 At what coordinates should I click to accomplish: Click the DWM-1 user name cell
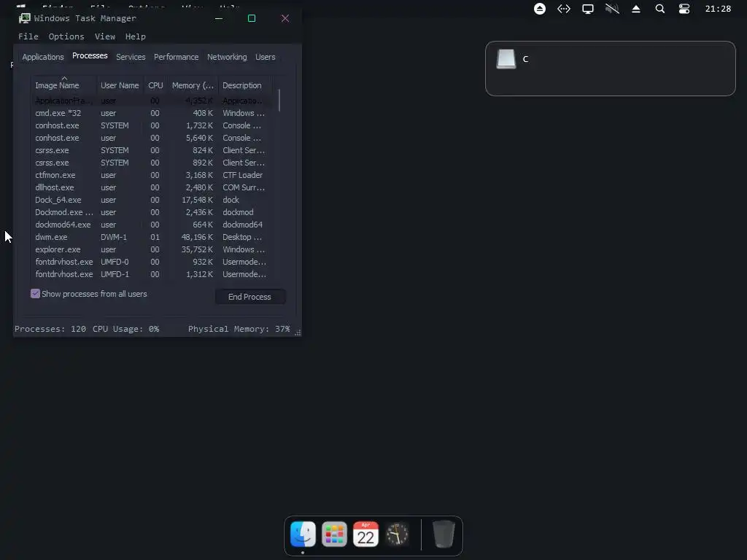coord(113,237)
